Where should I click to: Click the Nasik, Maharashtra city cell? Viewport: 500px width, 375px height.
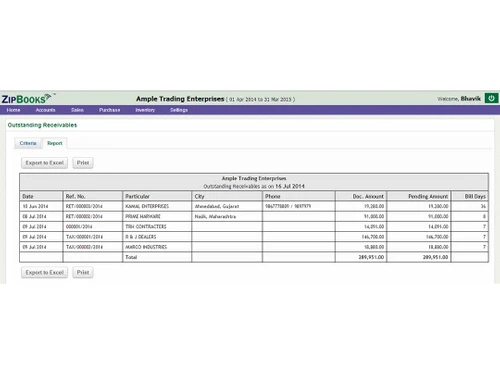pyautogui.click(x=227, y=217)
